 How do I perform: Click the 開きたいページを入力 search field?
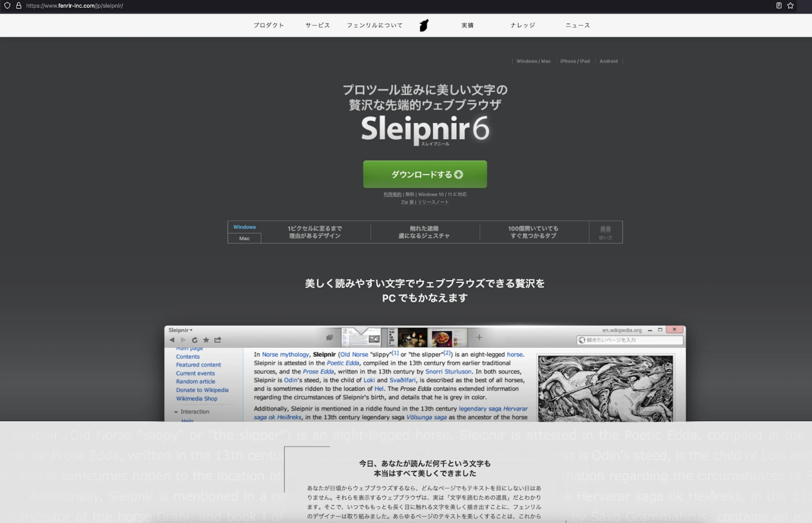[x=630, y=340]
